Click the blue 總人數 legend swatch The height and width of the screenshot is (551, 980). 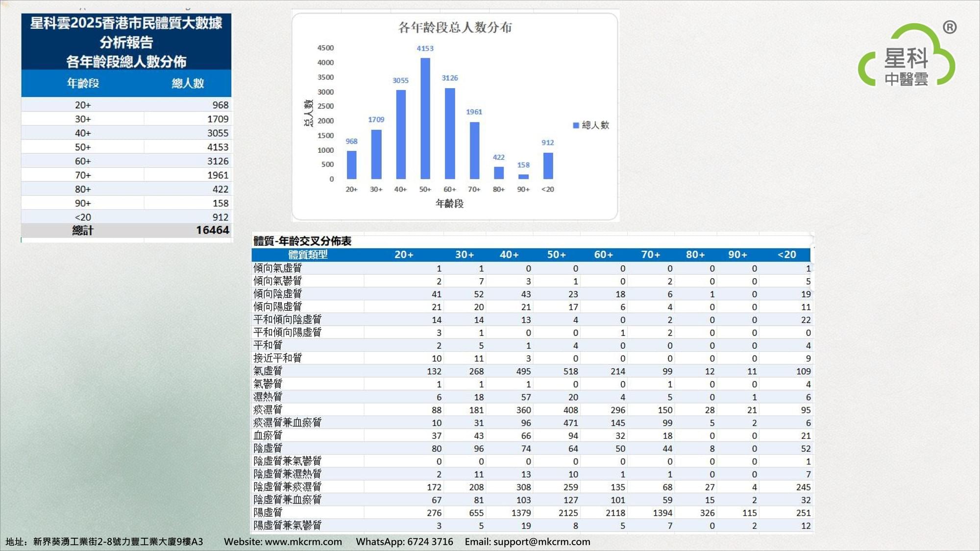coord(576,125)
